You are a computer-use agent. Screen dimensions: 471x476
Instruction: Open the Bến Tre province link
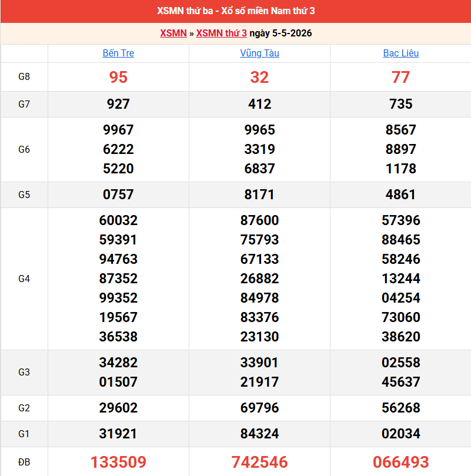pyautogui.click(x=118, y=53)
